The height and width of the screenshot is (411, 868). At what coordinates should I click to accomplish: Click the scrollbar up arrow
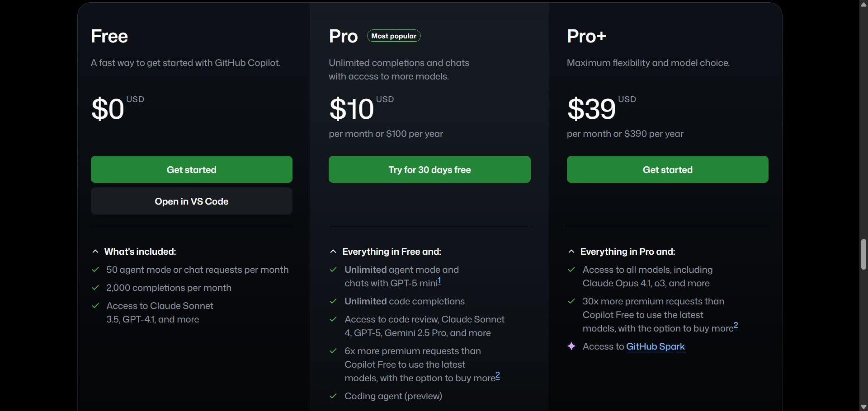coord(863,4)
